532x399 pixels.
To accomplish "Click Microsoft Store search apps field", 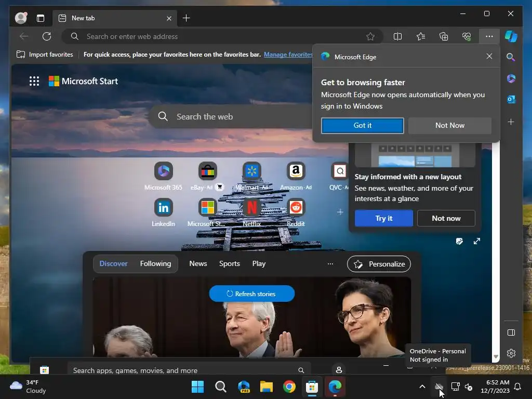I will coord(189,370).
